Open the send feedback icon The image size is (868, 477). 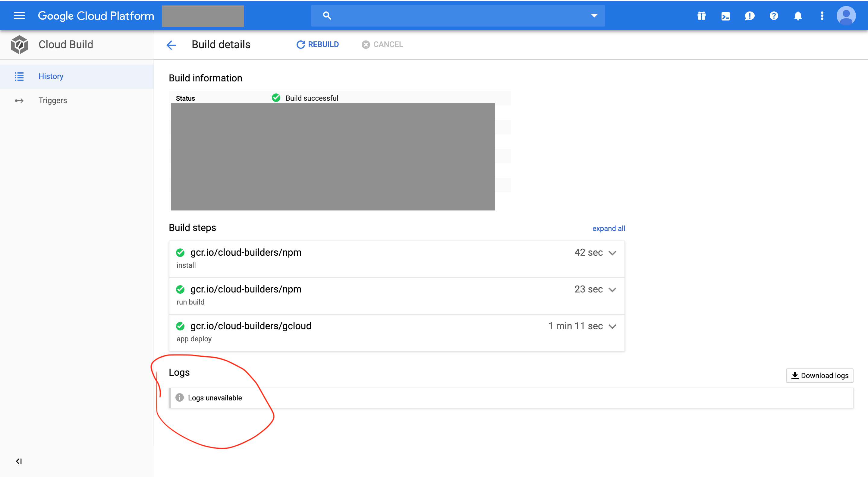point(749,16)
